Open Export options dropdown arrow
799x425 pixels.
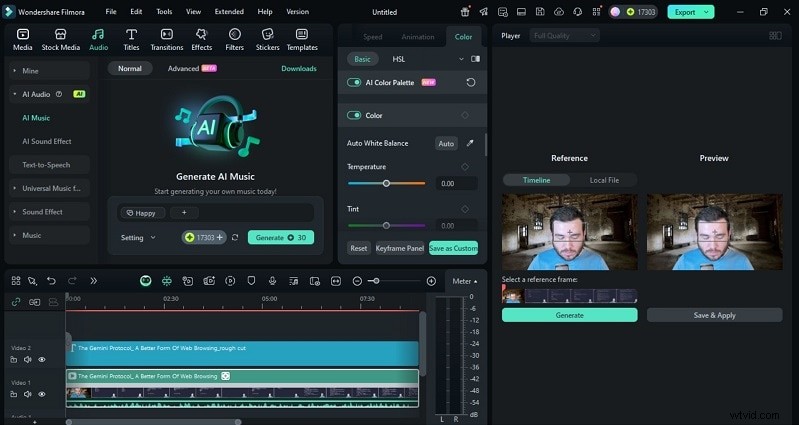(x=706, y=12)
